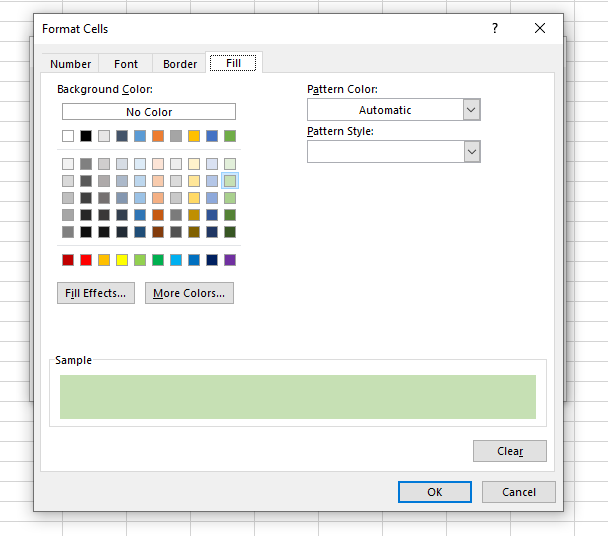Viewport: 608px width, 536px height.
Task: Pick standard bright red swatch
Action: tap(86, 260)
